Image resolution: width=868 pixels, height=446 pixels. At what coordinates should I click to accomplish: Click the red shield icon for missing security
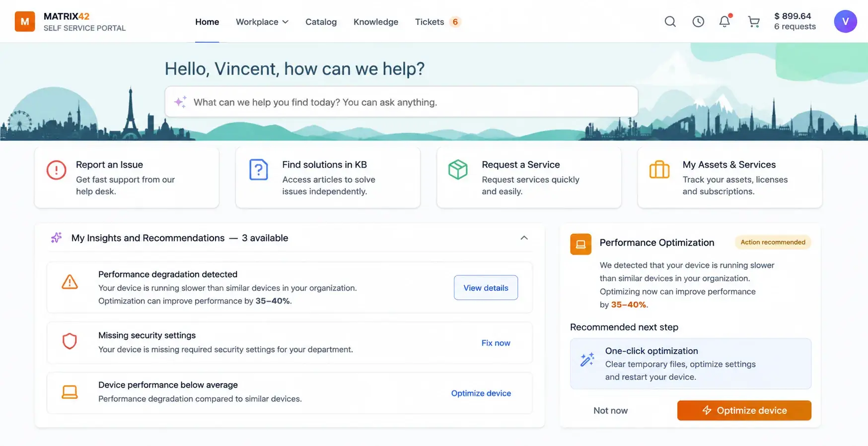click(x=70, y=341)
